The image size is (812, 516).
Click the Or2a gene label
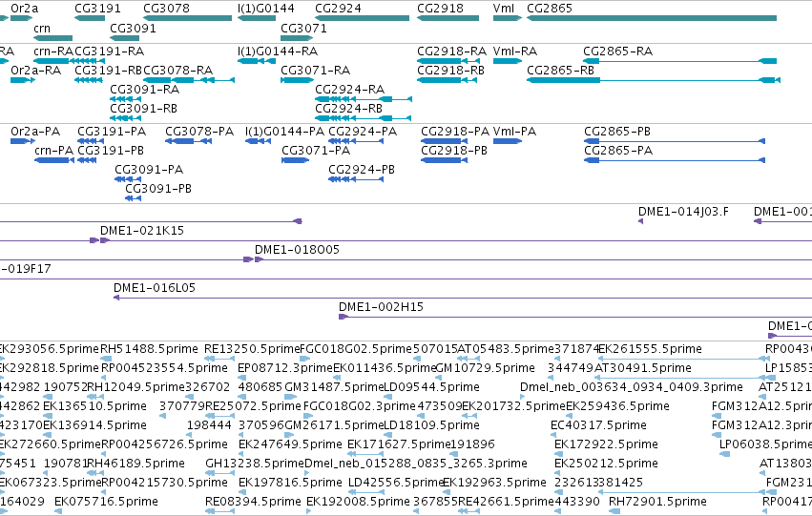pyautogui.click(x=25, y=9)
